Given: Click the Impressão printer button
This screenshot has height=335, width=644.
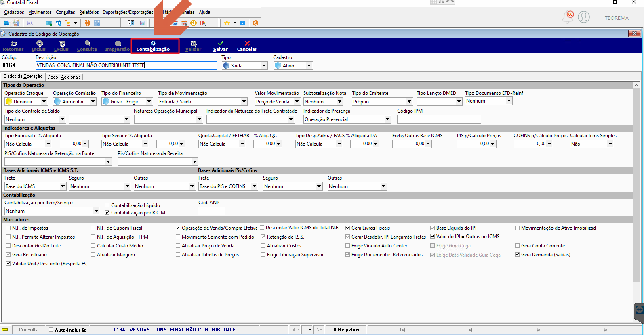Looking at the screenshot, I should point(118,46).
